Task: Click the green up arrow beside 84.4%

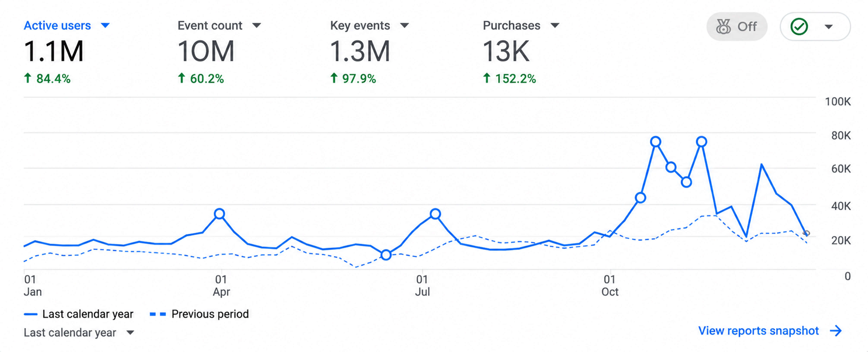Action: tap(28, 78)
